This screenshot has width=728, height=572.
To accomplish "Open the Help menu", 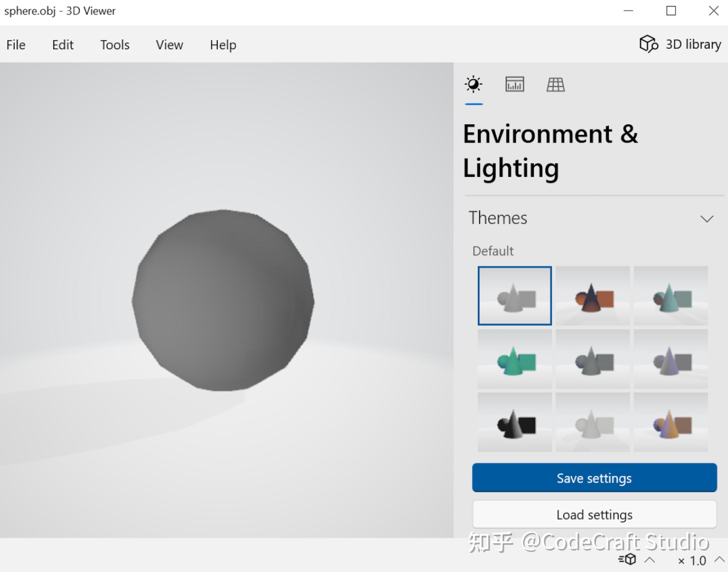I will click(223, 45).
